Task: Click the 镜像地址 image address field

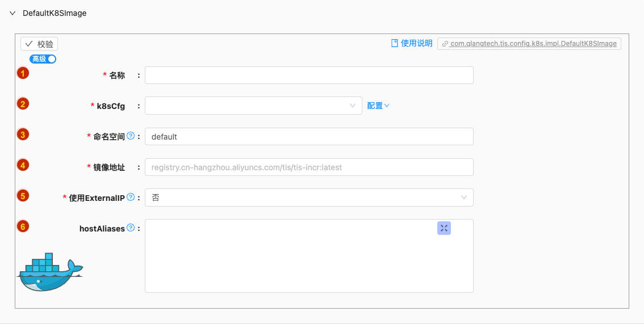Action: (x=309, y=167)
